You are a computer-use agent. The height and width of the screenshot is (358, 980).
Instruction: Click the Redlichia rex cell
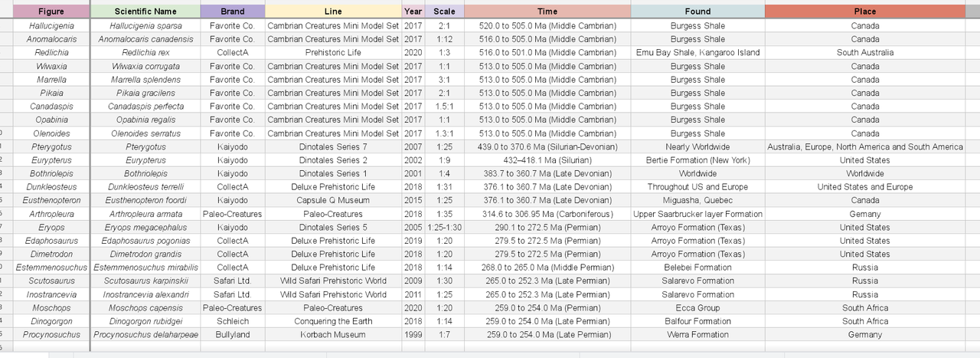pos(145,53)
